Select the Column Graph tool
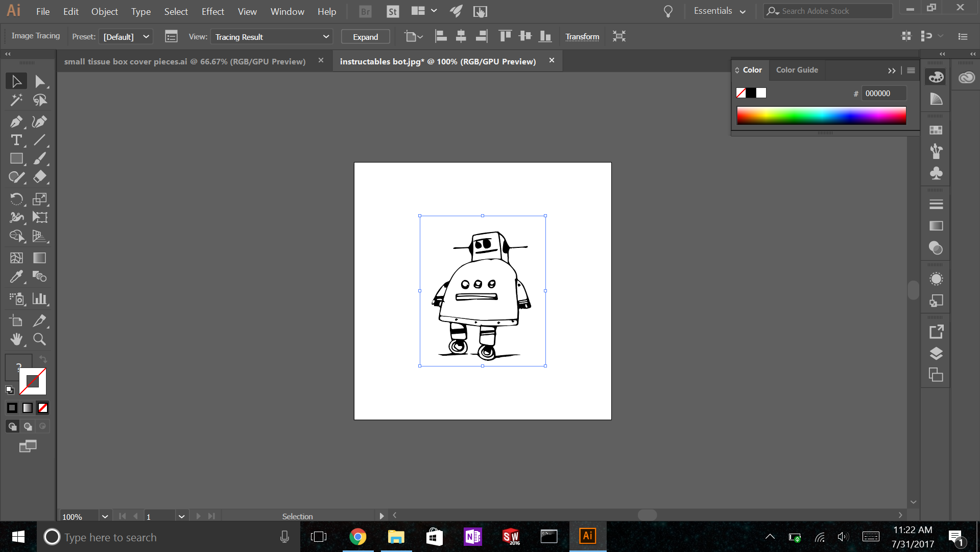Image resolution: width=980 pixels, height=552 pixels. point(40,298)
